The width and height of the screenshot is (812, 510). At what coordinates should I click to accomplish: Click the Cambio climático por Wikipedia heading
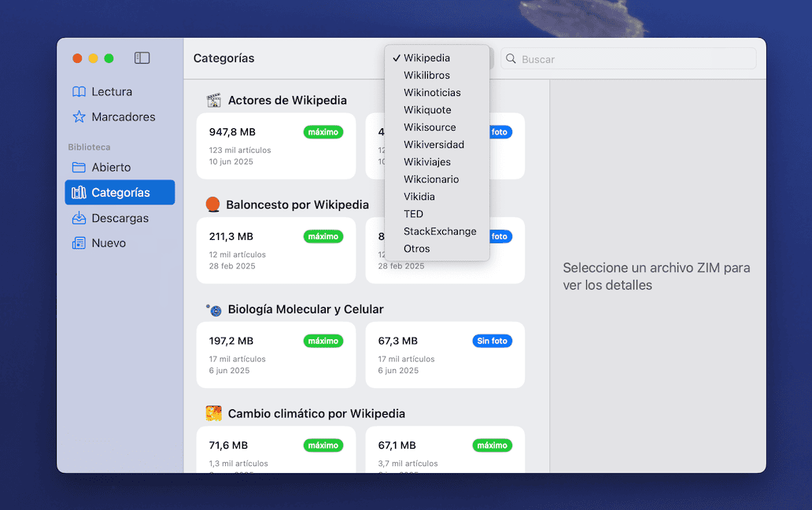(316, 414)
